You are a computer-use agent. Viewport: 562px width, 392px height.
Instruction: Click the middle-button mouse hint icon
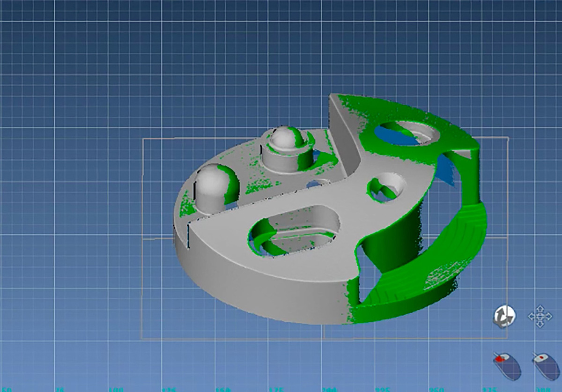click(x=545, y=364)
